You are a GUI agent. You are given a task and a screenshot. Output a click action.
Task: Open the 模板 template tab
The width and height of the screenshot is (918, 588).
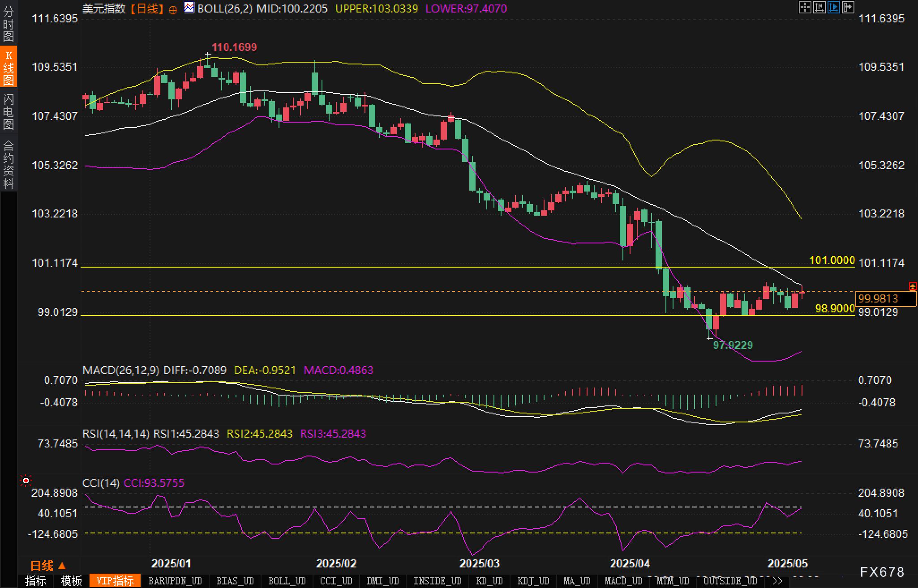71,581
